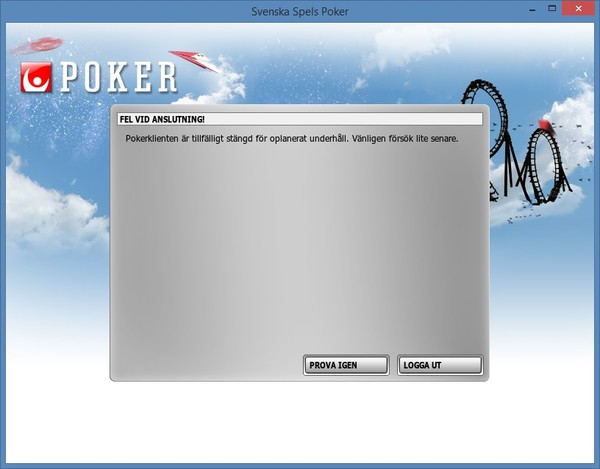Click the FEL VID ANSLUTNING! header bar
The height and width of the screenshot is (469, 600).
click(x=299, y=119)
